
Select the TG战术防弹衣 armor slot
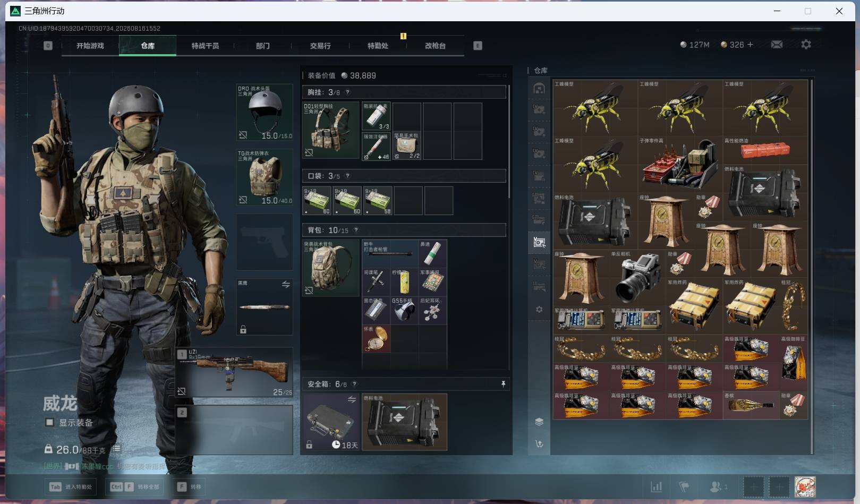pyautogui.click(x=265, y=177)
